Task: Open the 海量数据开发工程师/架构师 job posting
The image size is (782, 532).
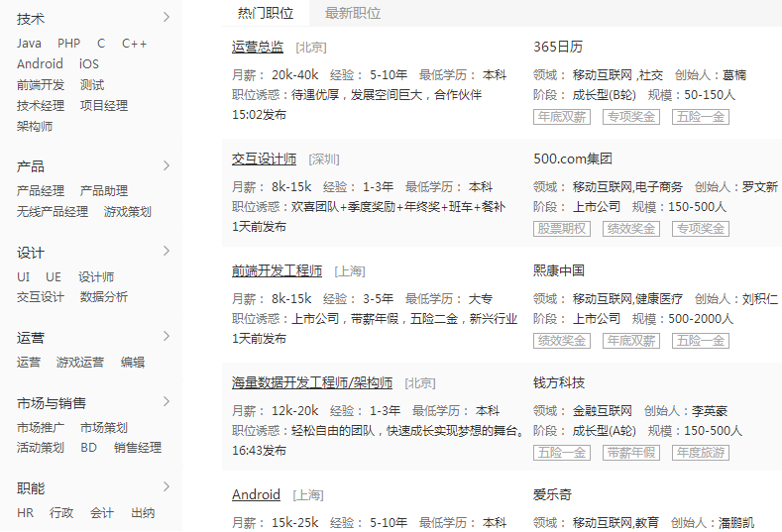Action: click(x=312, y=383)
